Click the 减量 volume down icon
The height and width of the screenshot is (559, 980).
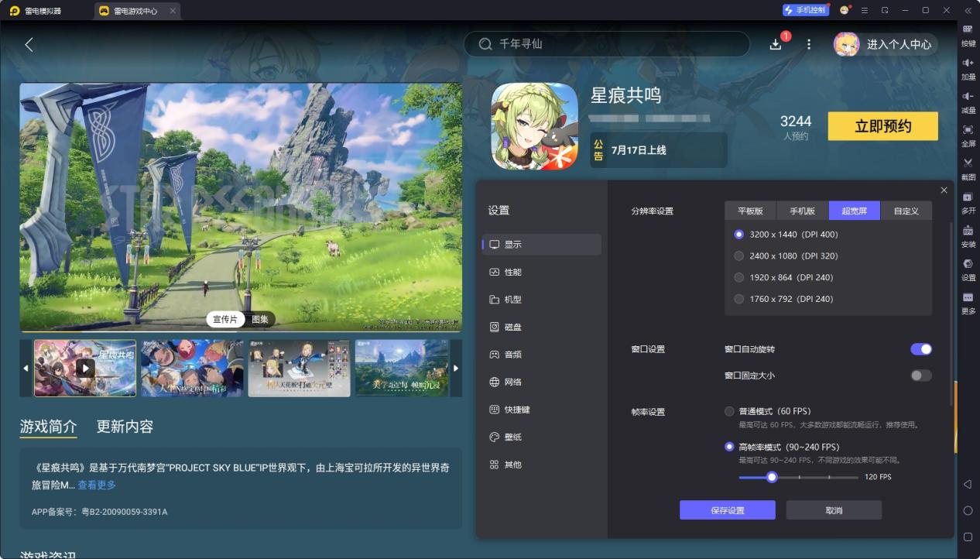click(x=968, y=95)
